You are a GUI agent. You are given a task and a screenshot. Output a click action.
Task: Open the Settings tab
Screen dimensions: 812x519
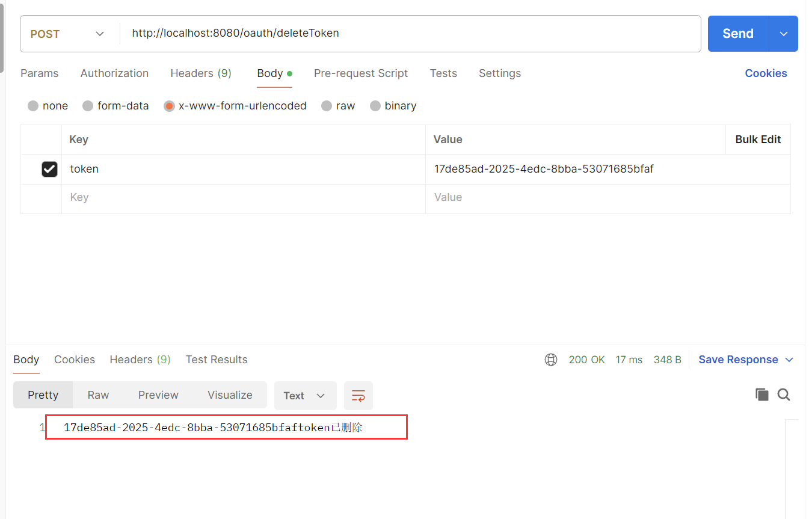(x=500, y=73)
